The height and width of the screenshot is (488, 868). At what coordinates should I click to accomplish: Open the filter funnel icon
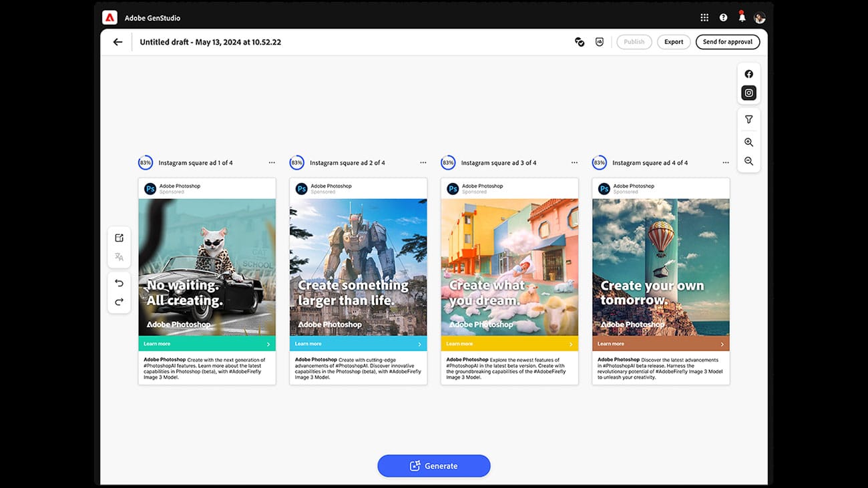point(748,119)
